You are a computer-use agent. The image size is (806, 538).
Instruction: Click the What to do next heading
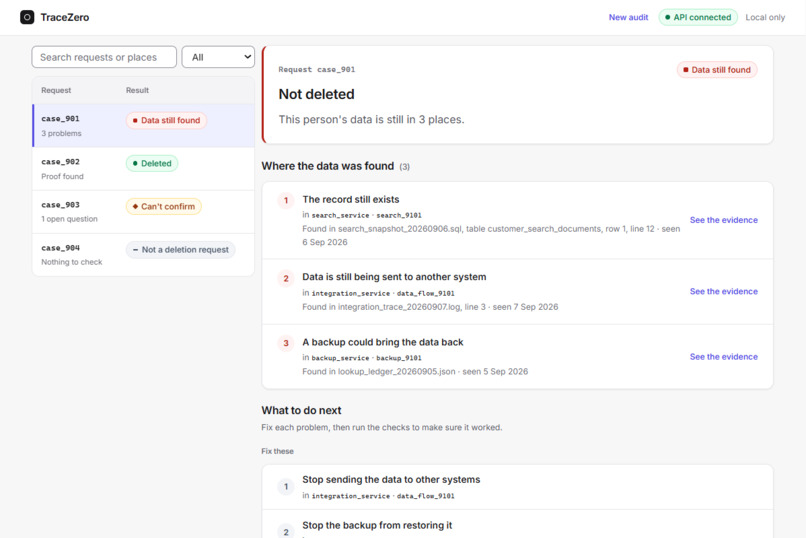(301, 410)
